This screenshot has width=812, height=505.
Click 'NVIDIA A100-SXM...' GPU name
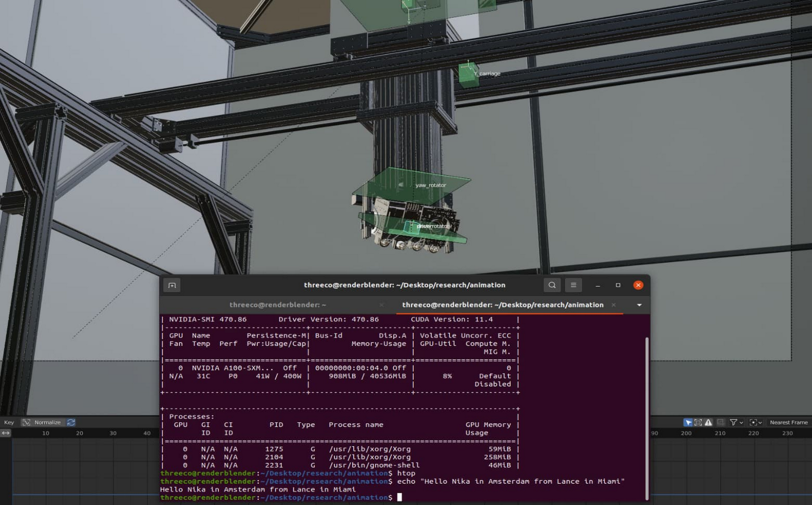(x=233, y=368)
